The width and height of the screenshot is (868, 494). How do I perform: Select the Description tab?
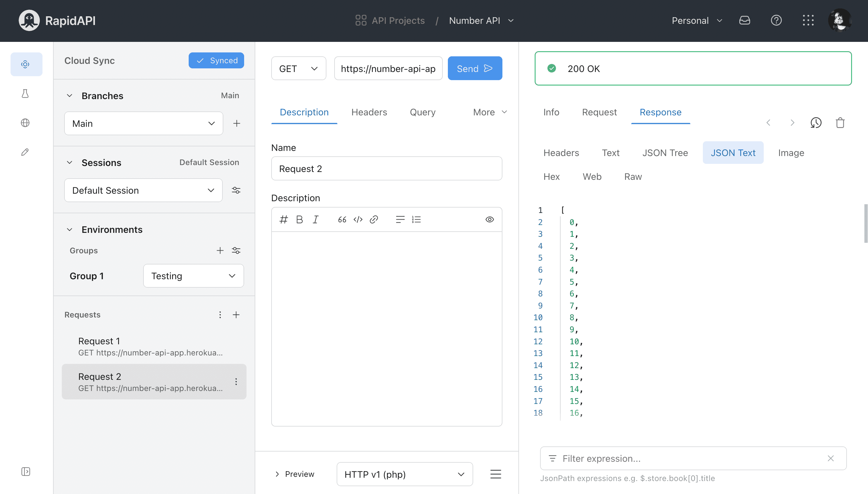pos(304,112)
